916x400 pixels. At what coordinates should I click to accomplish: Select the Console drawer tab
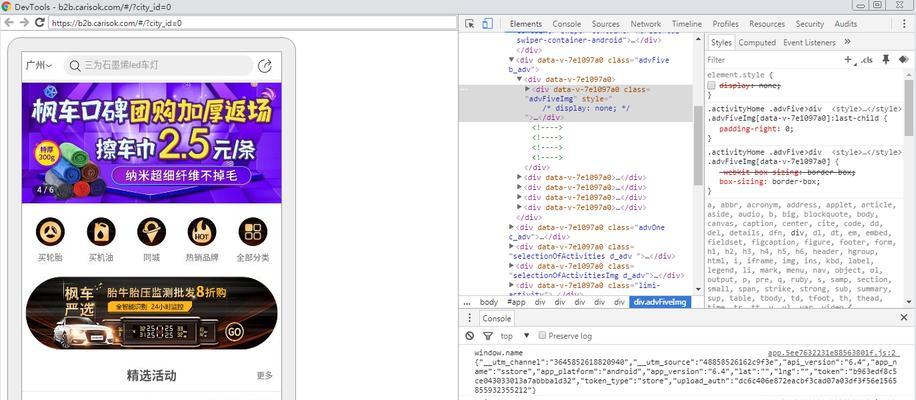click(x=497, y=318)
